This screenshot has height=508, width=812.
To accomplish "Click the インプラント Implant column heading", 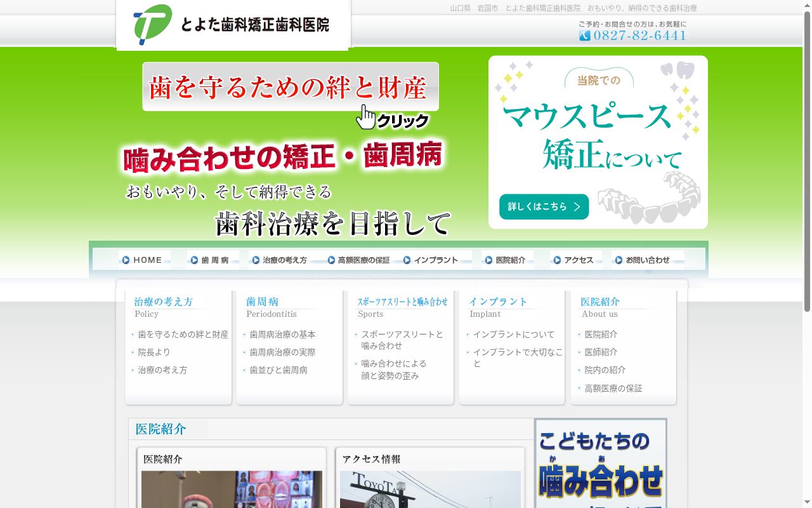I will click(498, 302).
